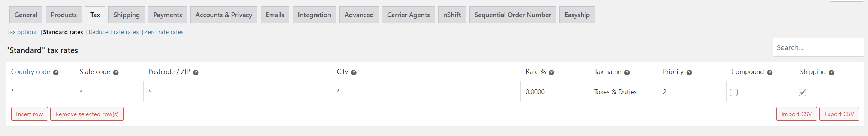Click the Shipping column help icon

point(831,72)
